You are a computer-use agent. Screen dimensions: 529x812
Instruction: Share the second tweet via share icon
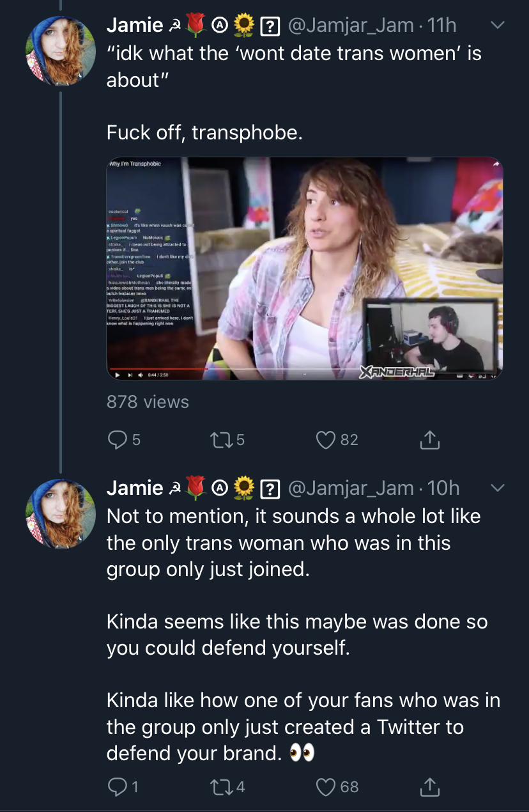430,786
